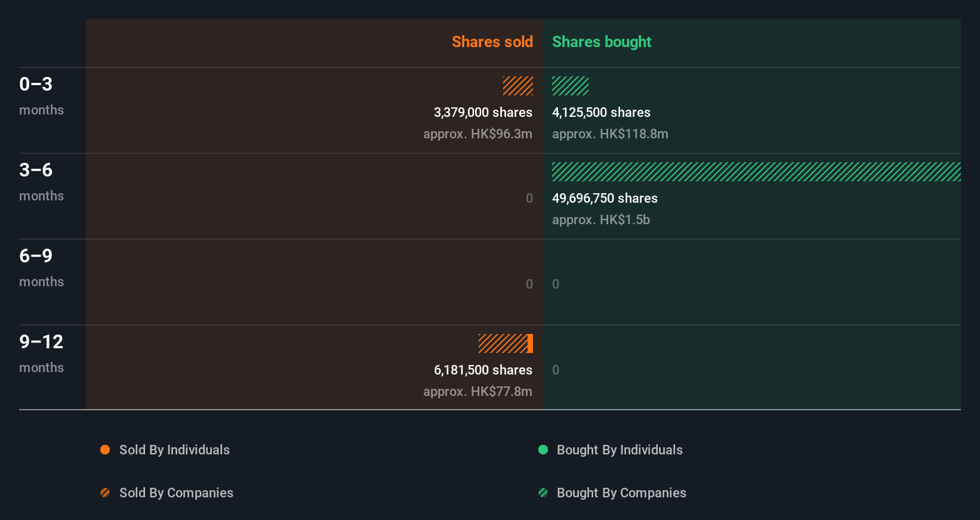980x520 pixels.
Task: Click the 9–12 months row label
Action: (41, 353)
